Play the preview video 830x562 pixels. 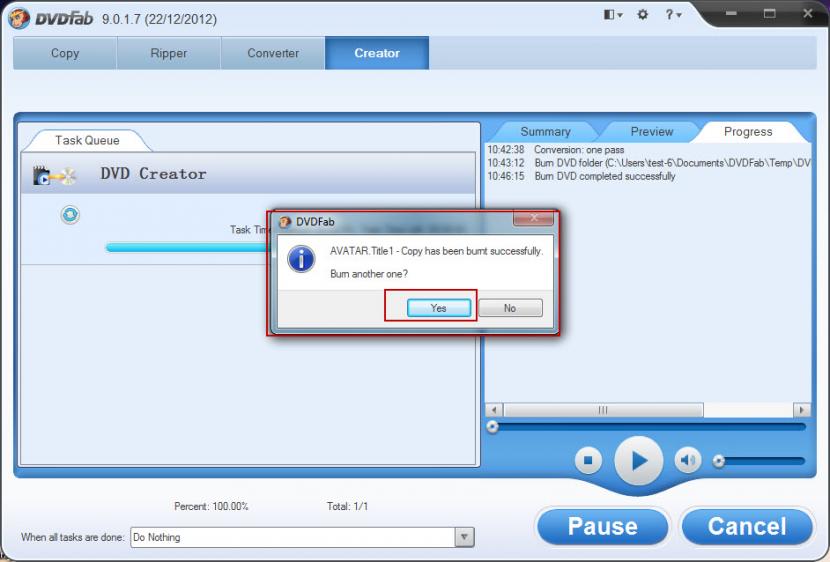coord(639,461)
